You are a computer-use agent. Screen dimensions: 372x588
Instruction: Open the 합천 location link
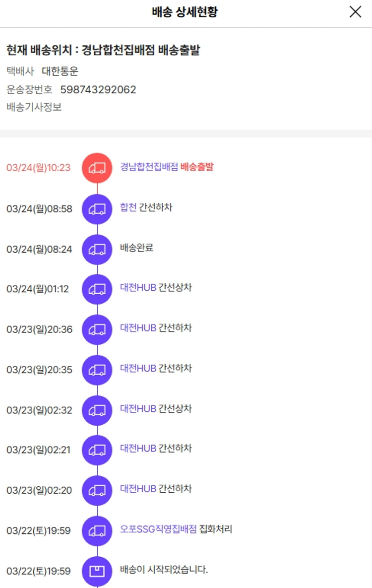pyautogui.click(x=128, y=207)
